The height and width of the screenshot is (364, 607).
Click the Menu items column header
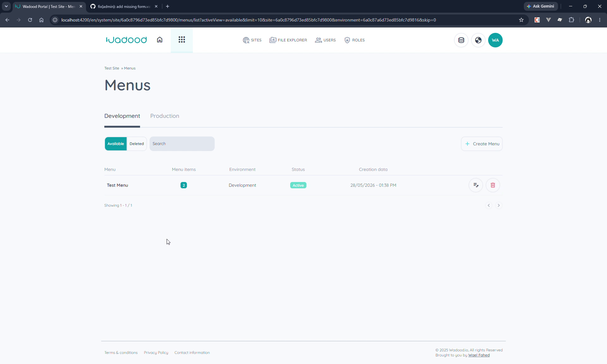(184, 169)
